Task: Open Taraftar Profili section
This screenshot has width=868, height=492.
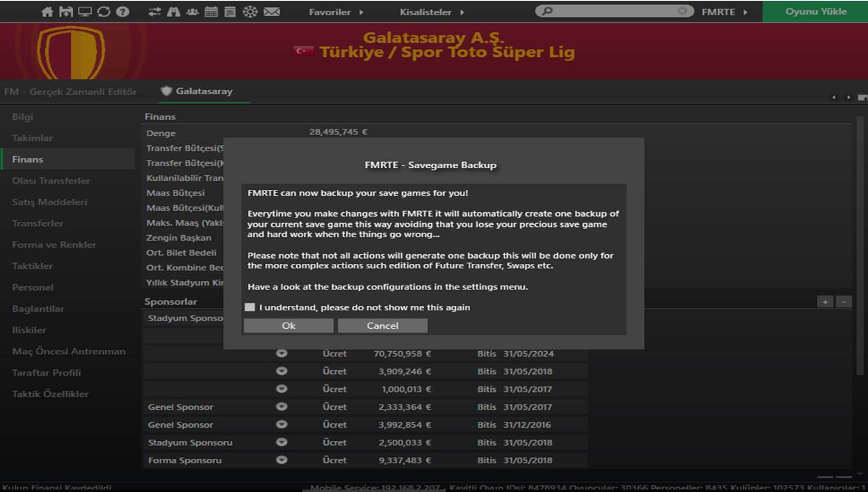Action: 46,373
